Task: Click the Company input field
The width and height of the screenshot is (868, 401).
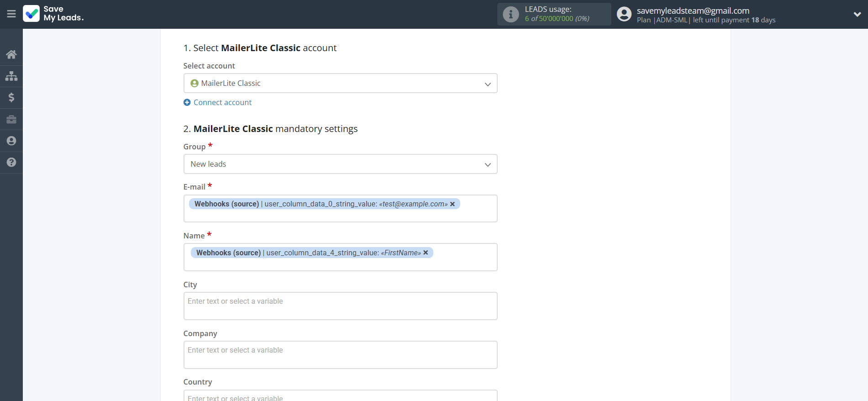Action: point(340,355)
